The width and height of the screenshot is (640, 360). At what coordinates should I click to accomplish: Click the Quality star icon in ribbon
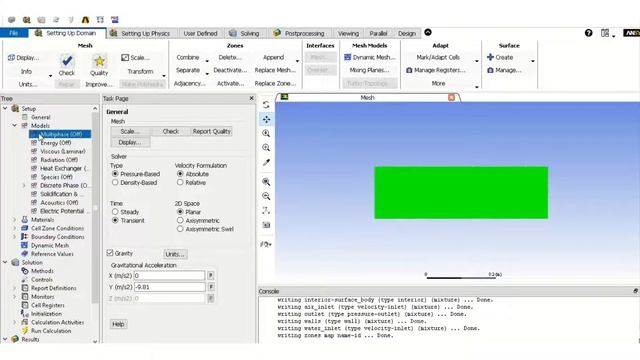(99, 61)
